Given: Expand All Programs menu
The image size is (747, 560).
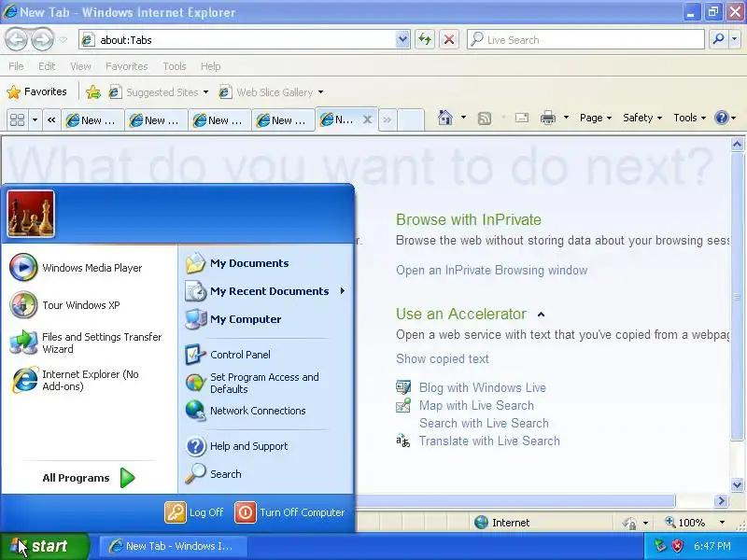Looking at the screenshot, I should 89,478.
